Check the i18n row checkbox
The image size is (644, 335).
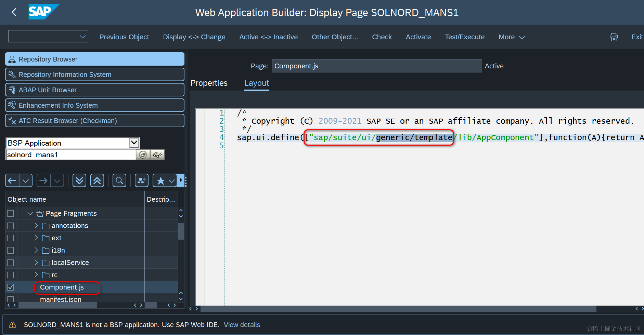(11, 250)
